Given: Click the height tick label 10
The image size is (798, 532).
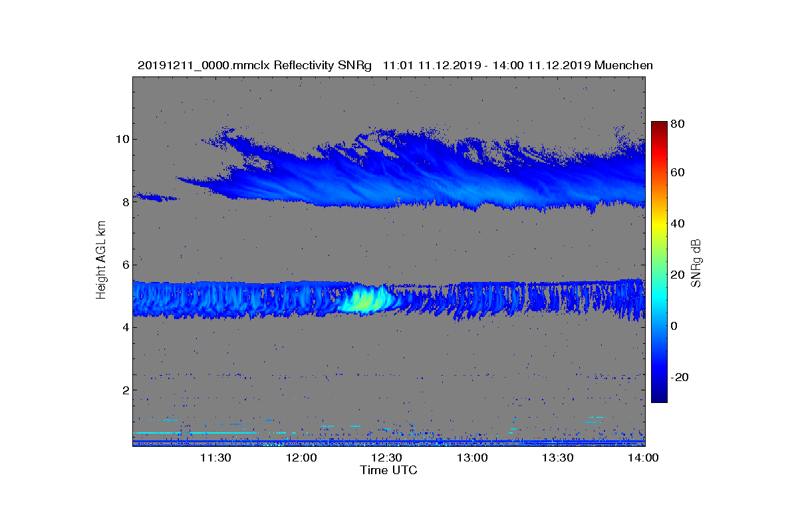Looking at the screenshot, I should pos(122,139).
